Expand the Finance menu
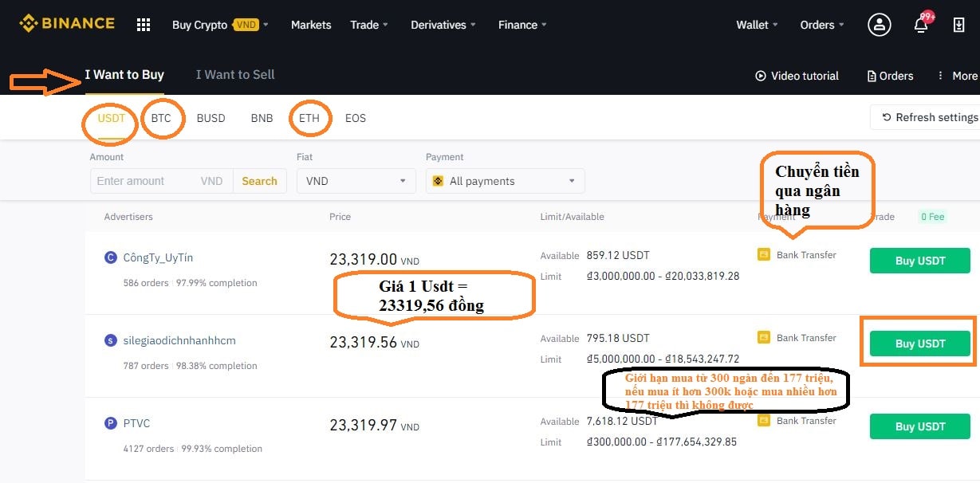 click(522, 25)
